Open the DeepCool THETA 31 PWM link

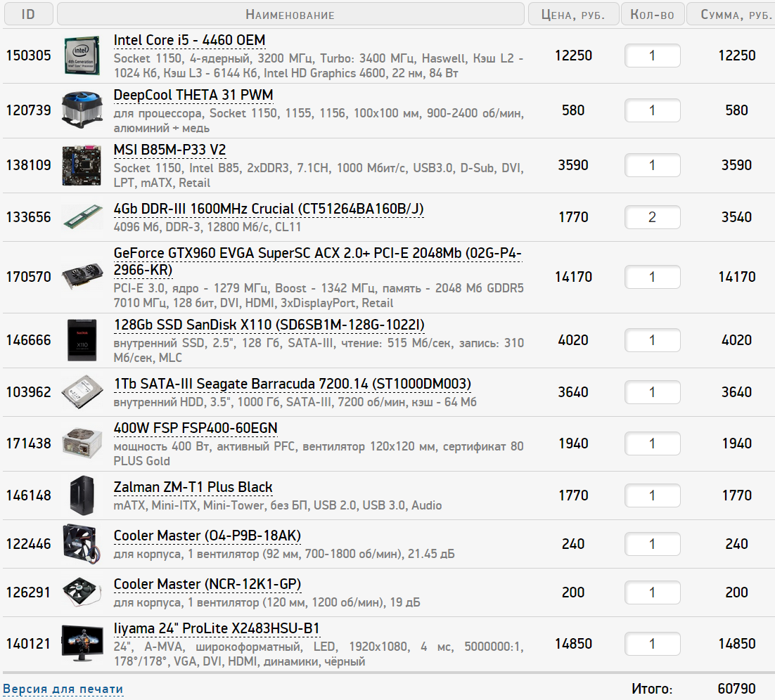coord(193,95)
